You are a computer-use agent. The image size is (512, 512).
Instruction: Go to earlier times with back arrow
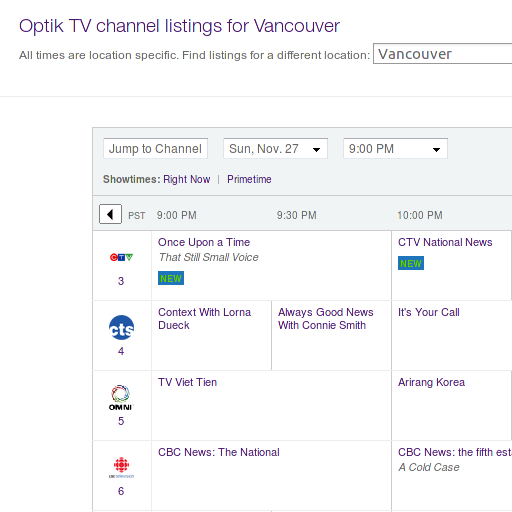click(110, 214)
